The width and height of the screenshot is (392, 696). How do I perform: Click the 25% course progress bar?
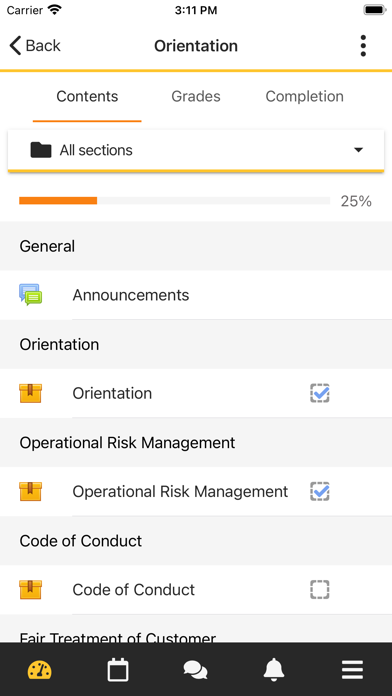[174, 201]
